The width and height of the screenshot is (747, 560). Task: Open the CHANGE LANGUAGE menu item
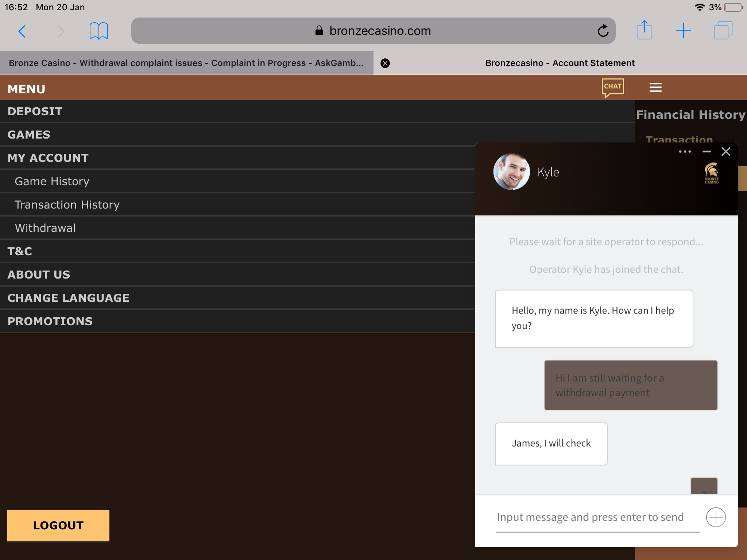(237, 298)
